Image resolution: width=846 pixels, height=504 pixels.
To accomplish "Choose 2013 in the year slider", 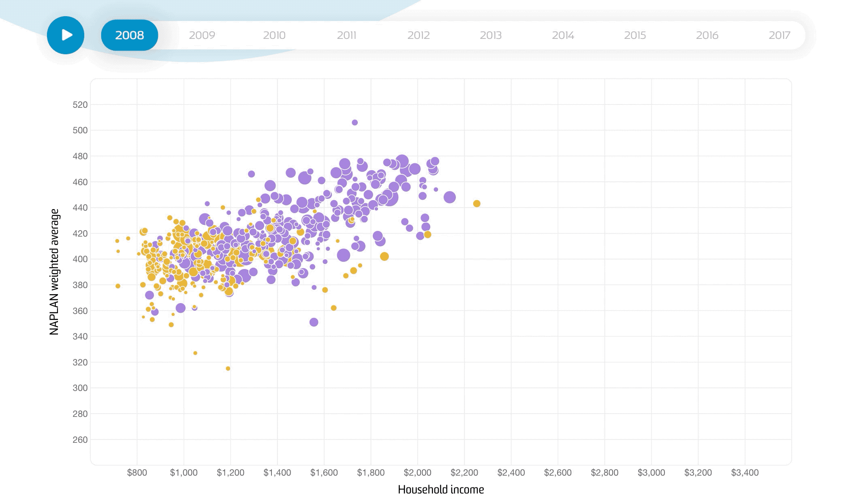I will 490,35.
